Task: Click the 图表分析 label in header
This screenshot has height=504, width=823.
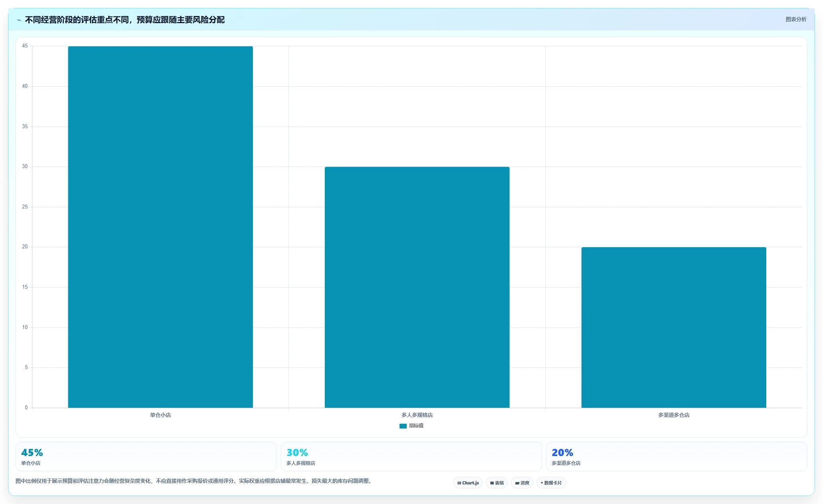Action: pos(796,19)
